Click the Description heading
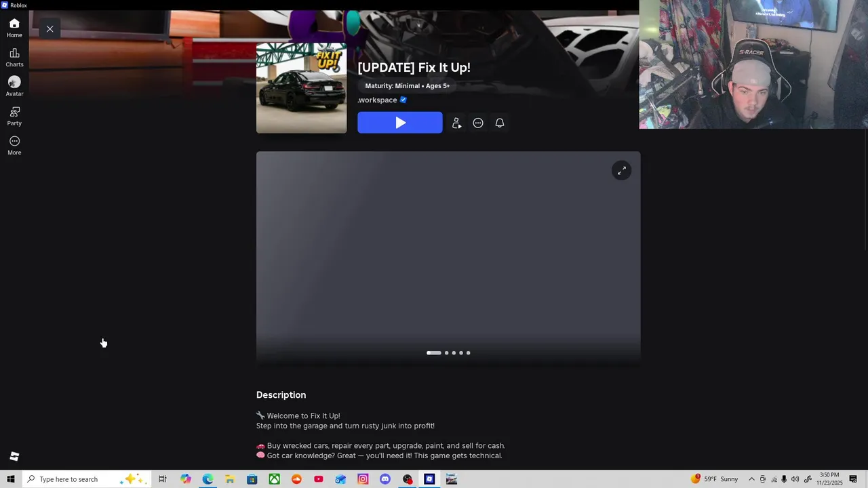 (281, 394)
